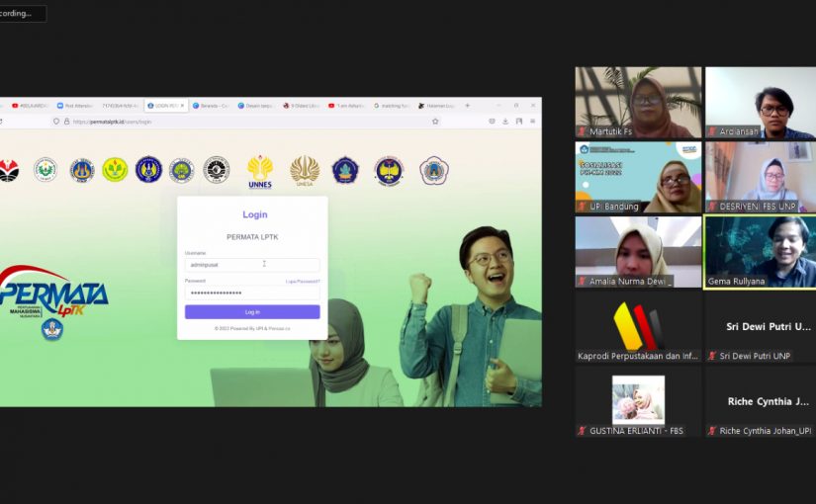
Task: Open the browser hamburger menu
Action: [532, 122]
